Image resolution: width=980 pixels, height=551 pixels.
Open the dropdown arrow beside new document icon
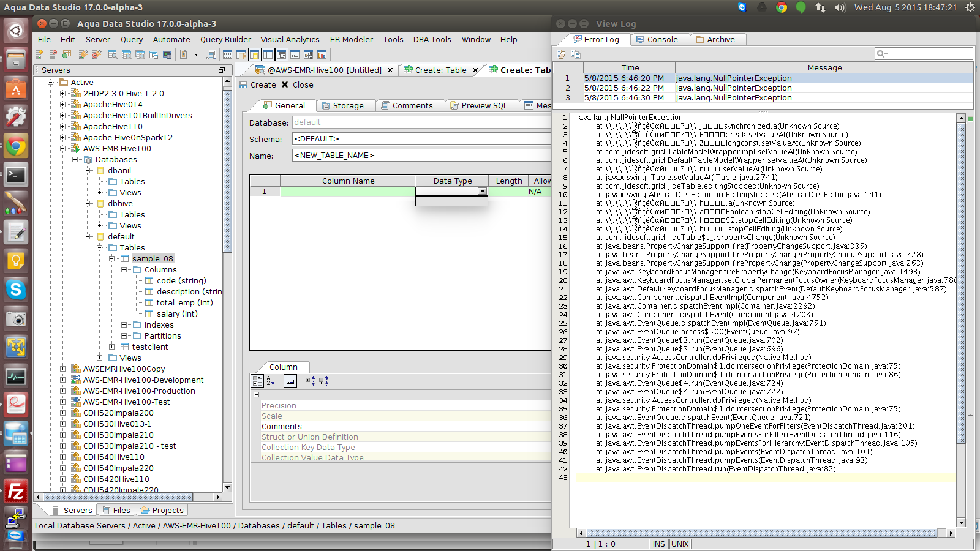196,54
